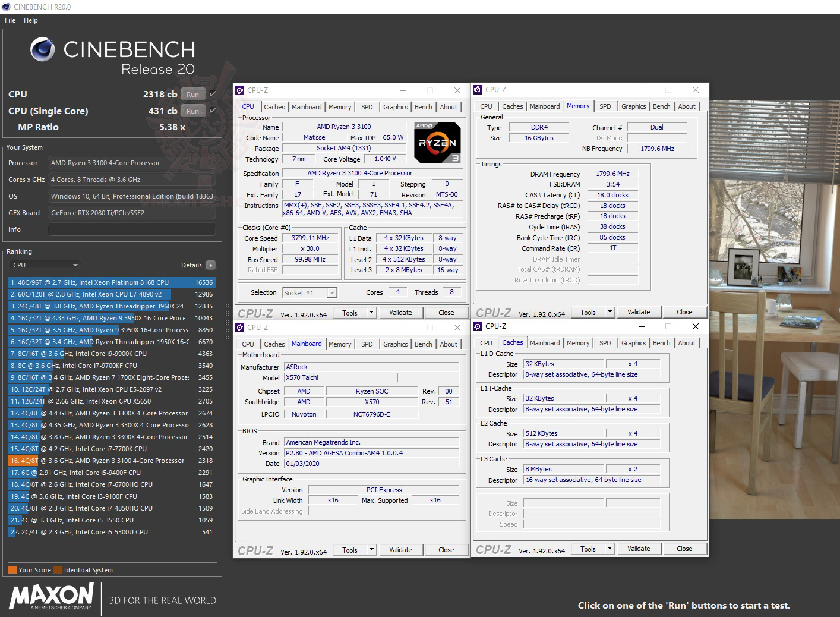Click the CPU-Z icon of the Processor window
Image resolution: width=840 pixels, height=617 pixels.
pyautogui.click(x=239, y=90)
